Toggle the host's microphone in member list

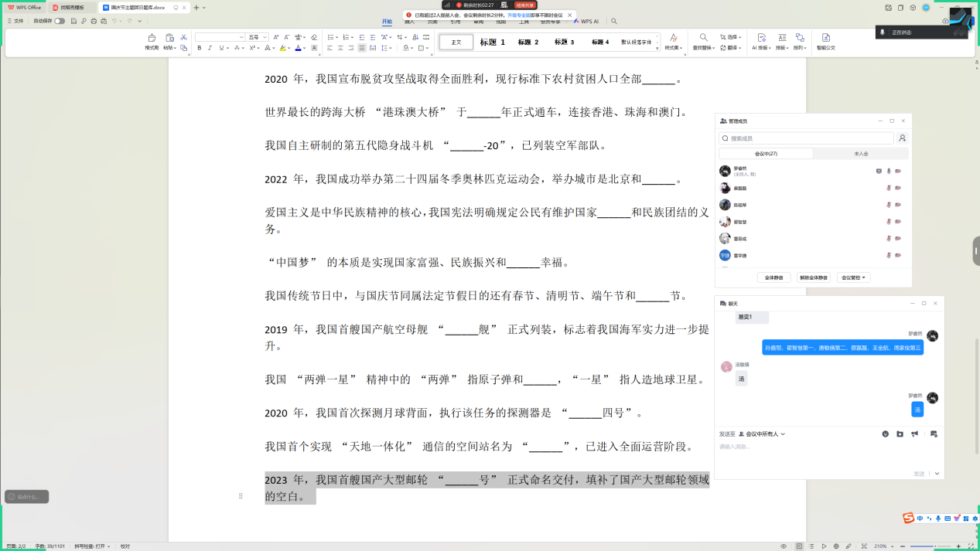(889, 171)
